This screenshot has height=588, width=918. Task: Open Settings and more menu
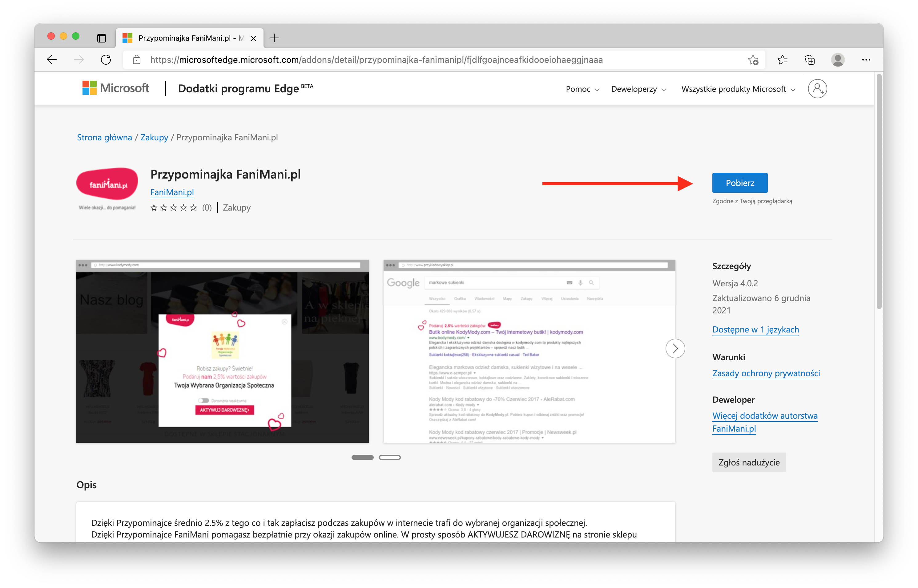coord(866,59)
